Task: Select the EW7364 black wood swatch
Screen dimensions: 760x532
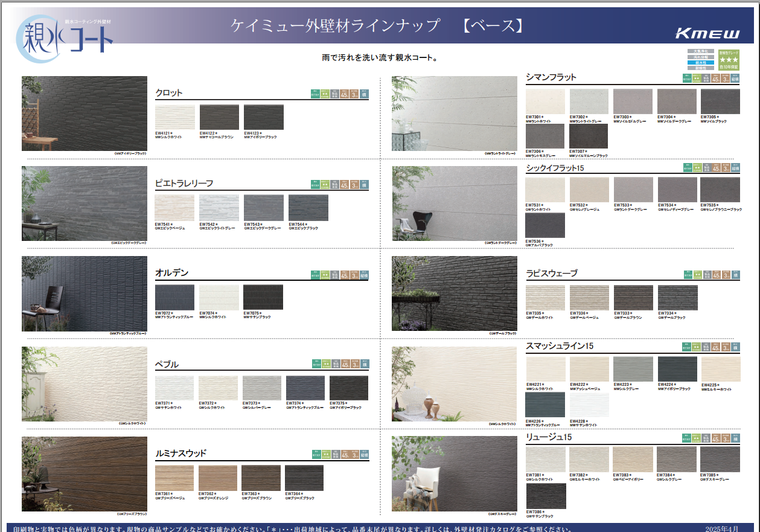Action: click(x=304, y=478)
